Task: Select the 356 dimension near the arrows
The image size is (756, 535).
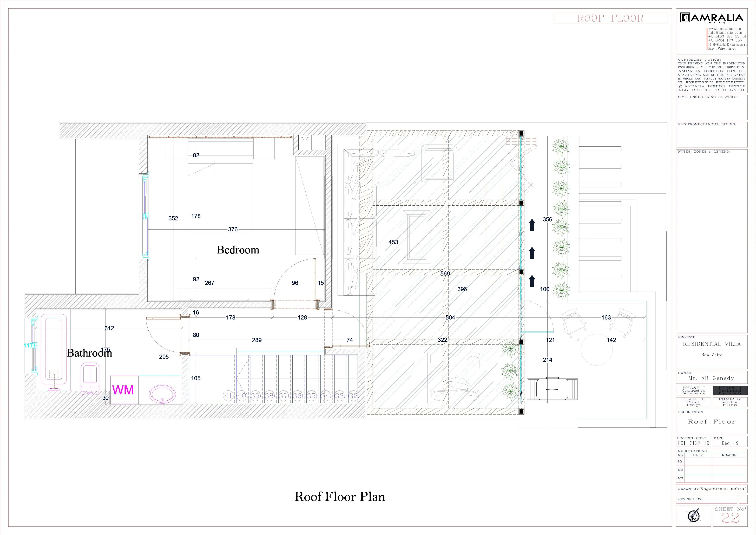Action: pos(547,219)
